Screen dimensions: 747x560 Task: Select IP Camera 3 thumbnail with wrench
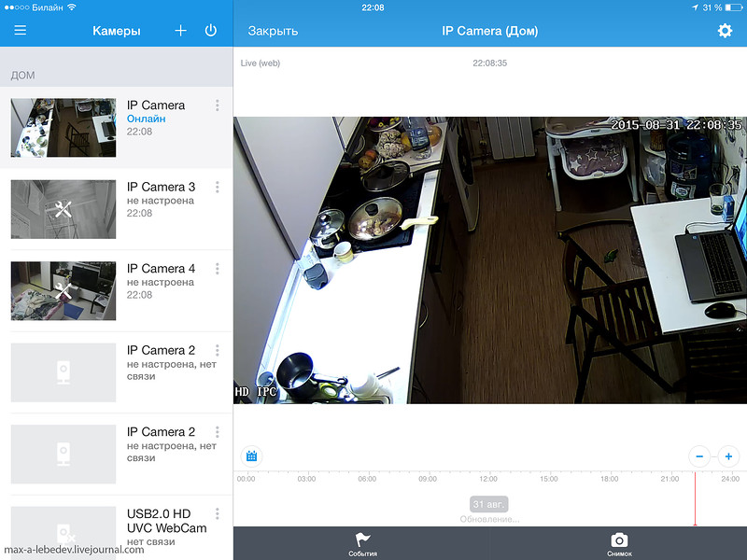pos(63,209)
